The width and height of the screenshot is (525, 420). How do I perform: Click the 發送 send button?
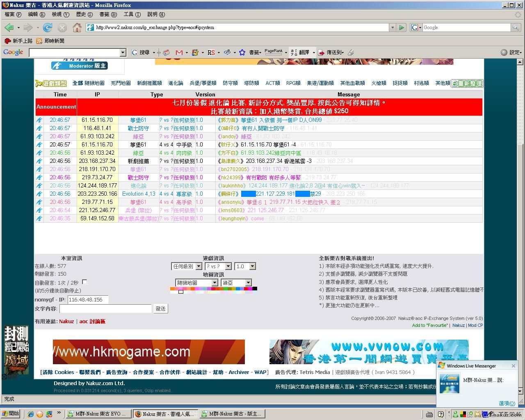point(160,309)
